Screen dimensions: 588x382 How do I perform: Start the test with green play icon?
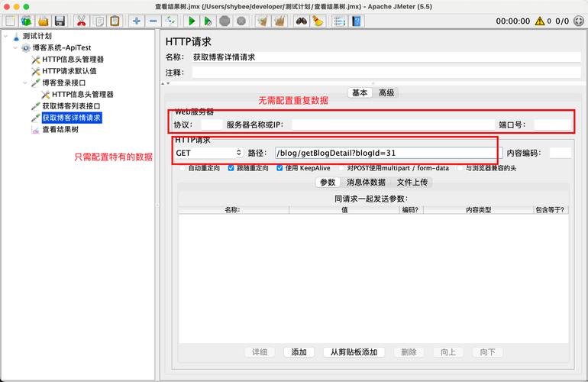coord(192,21)
